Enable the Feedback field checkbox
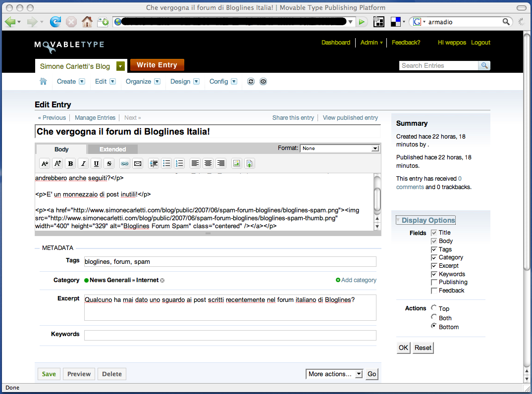The width and height of the screenshot is (532, 394). click(x=433, y=291)
